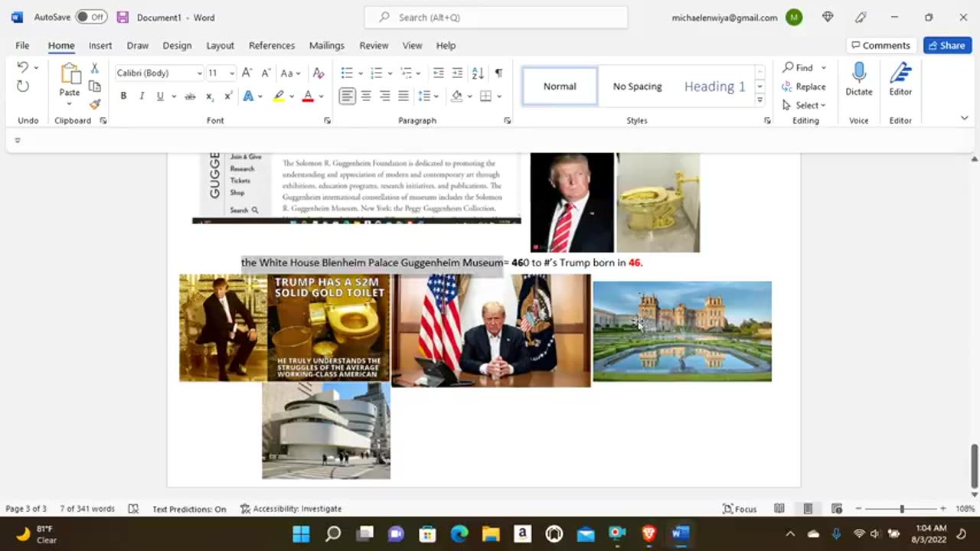
Task: Adjust the zoom slider handle
Action: [x=901, y=509]
